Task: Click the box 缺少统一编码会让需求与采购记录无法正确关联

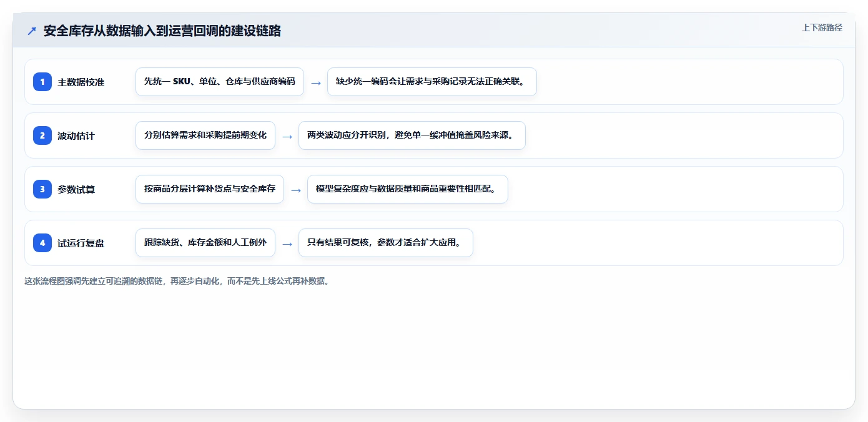Action: click(432, 82)
